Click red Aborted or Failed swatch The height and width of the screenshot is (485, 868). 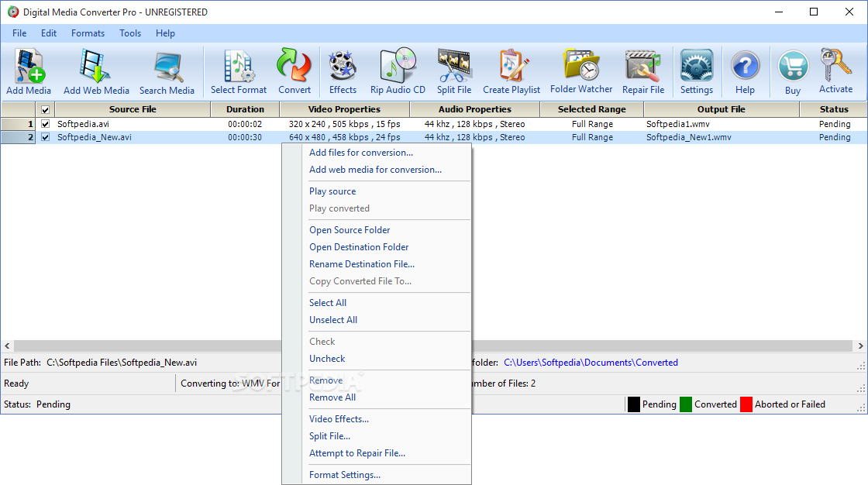[746, 404]
